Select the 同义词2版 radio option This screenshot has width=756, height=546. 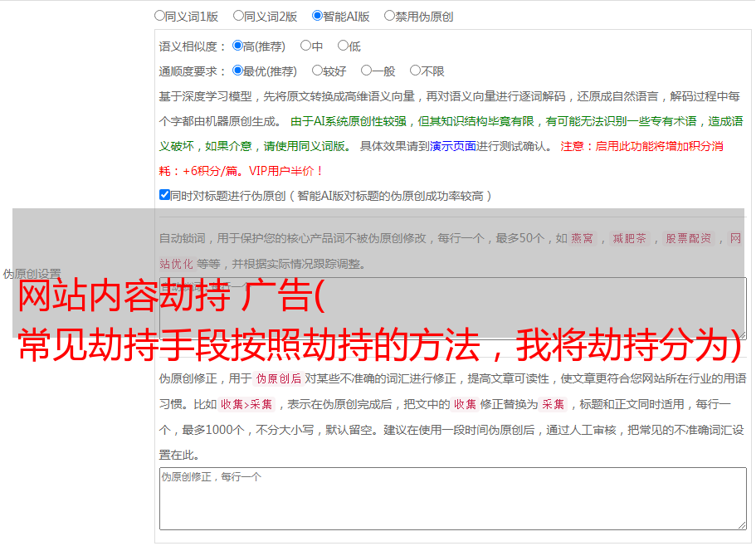click(238, 16)
